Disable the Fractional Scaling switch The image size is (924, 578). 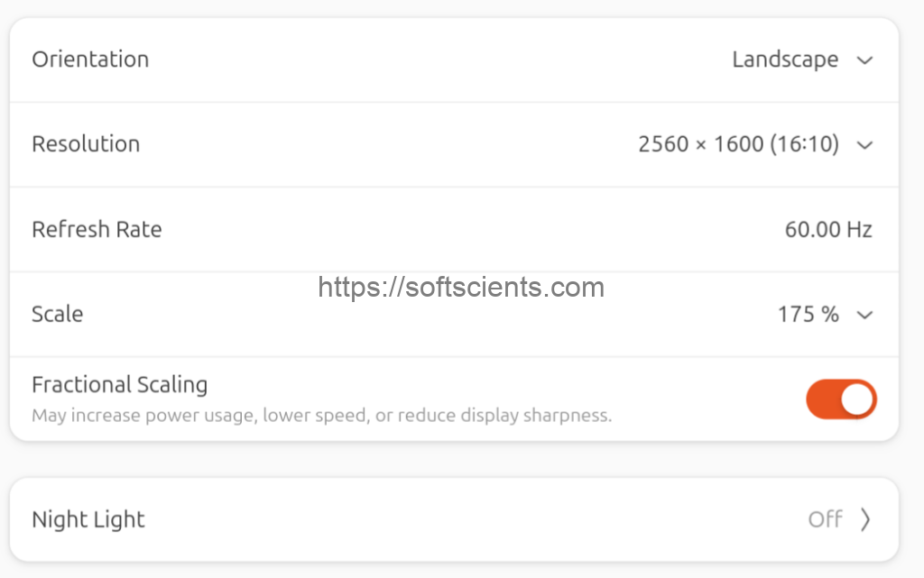coord(841,399)
